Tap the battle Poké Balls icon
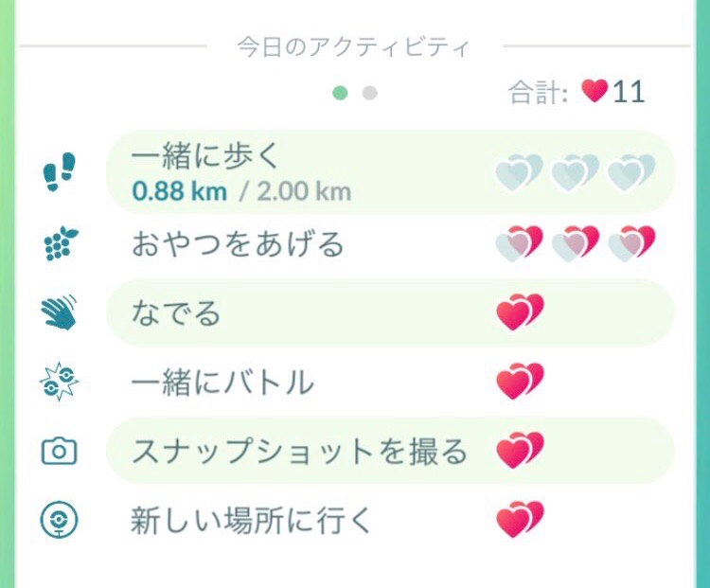The width and height of the screenshot is (710, 588). [59, 382]
